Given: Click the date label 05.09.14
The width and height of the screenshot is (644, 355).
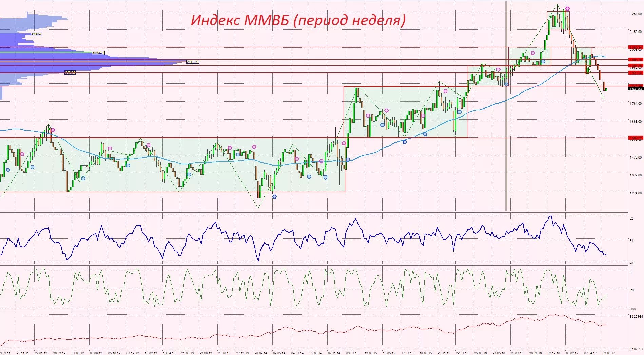Looking at the screenshot, I should click(x=316, y=353).
